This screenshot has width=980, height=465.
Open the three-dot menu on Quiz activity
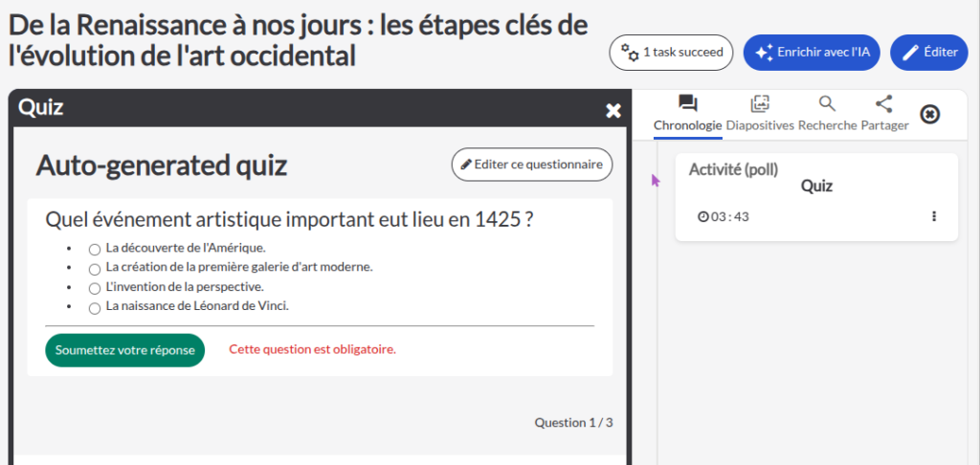pyautogui.click(x=934, y=216)
